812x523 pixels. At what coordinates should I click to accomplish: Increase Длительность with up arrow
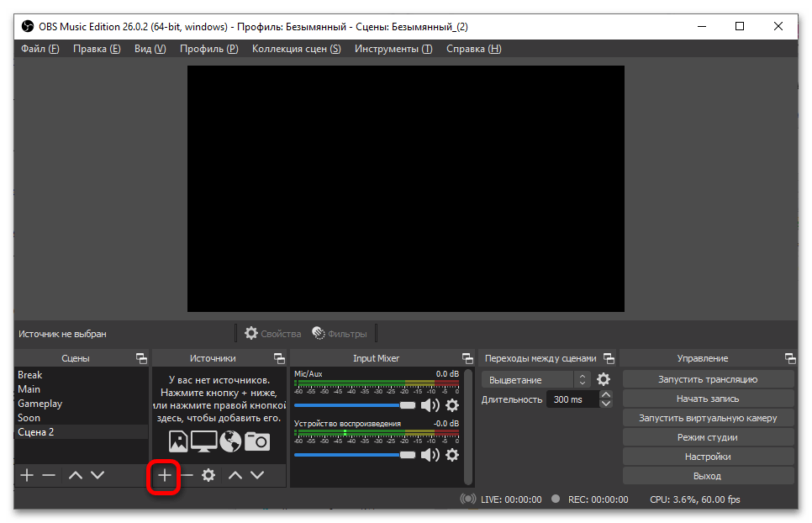605,395
